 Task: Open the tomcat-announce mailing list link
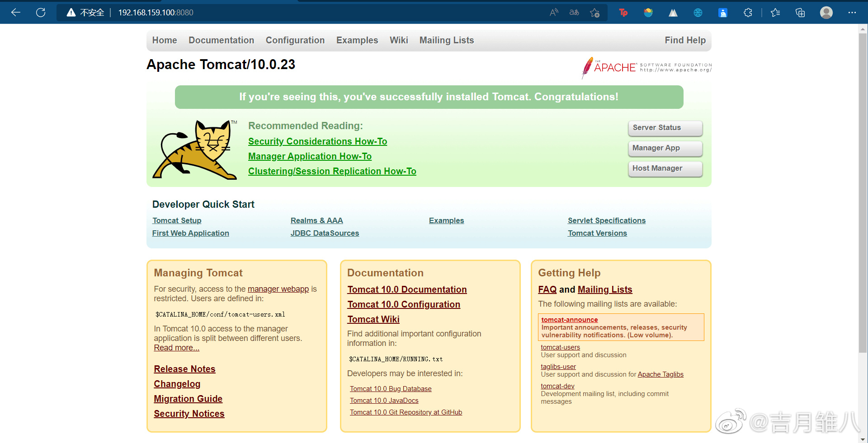pyautogui.click(x=570, y=320)
